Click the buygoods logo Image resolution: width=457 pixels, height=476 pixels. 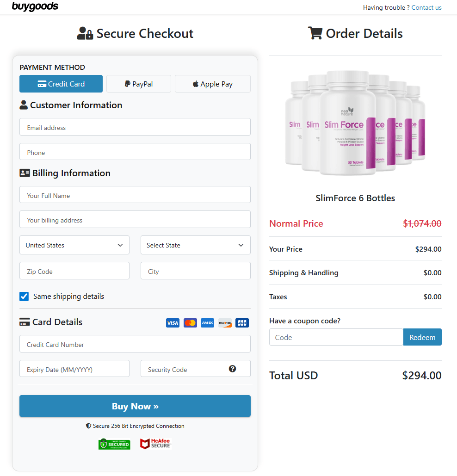(35, 6)
